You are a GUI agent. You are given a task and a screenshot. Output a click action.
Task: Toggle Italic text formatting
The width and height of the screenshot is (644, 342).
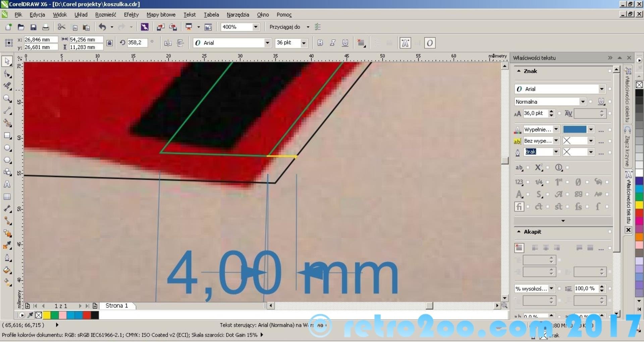[x=332, y=43]
